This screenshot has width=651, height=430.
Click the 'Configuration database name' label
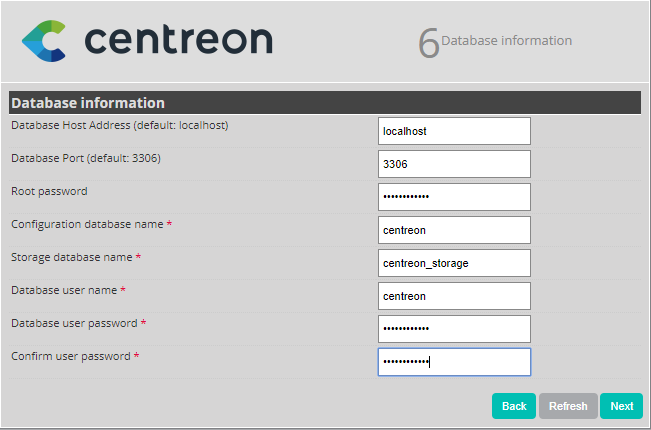(87, 224)
